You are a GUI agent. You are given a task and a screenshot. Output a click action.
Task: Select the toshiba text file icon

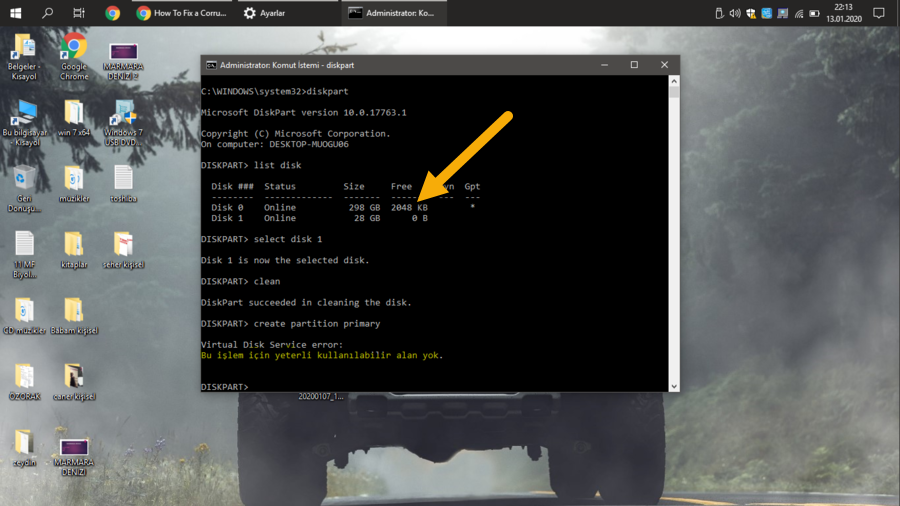pos(123,184)
